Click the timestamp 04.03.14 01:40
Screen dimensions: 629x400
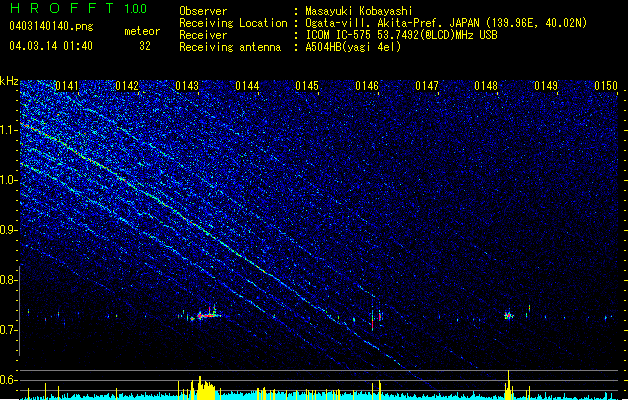tap(51, 46)
